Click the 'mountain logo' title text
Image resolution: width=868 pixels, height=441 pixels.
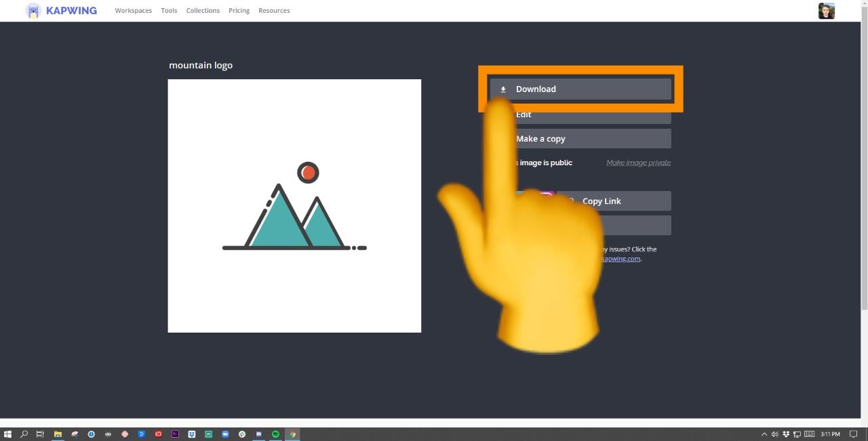(x=201, y=65)
